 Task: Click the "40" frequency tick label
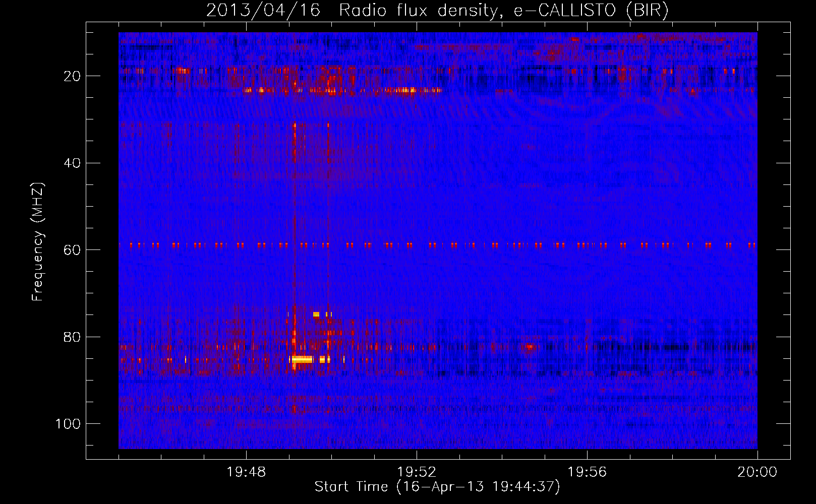point(73,163)
